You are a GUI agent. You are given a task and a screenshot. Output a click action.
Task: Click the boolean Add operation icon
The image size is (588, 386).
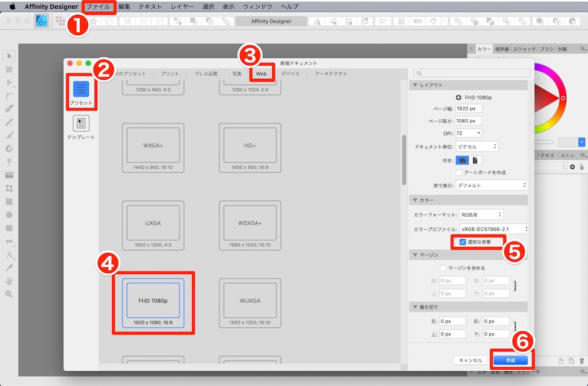[x=457, y=21]
